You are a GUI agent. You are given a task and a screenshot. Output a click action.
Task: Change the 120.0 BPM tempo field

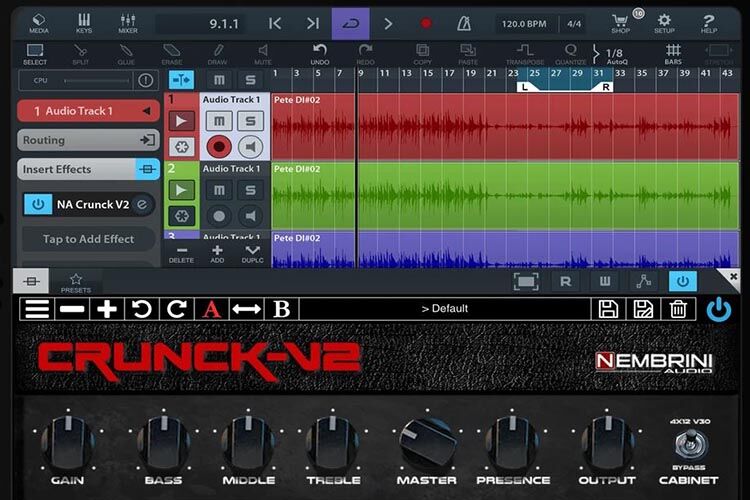tap(524, 24)
